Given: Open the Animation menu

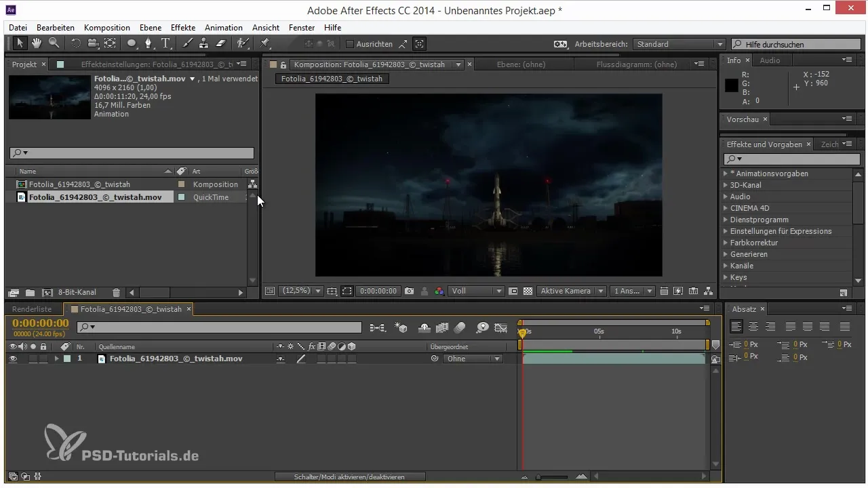Looking at the screenshot, I should pos(224,28).
